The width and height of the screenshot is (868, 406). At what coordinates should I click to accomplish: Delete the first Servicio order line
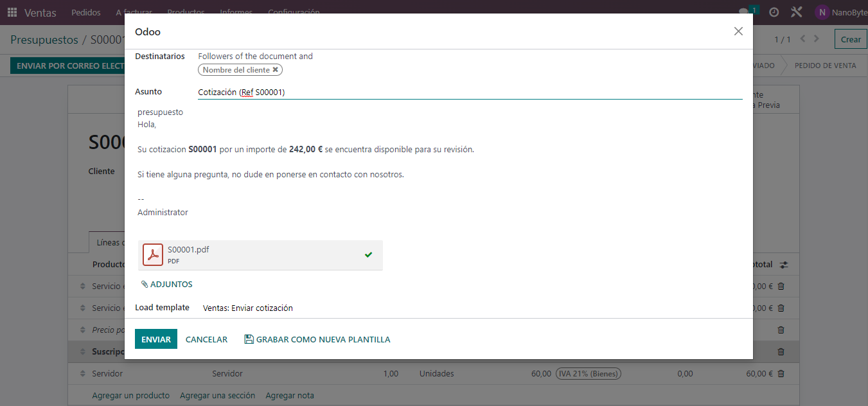781,287
